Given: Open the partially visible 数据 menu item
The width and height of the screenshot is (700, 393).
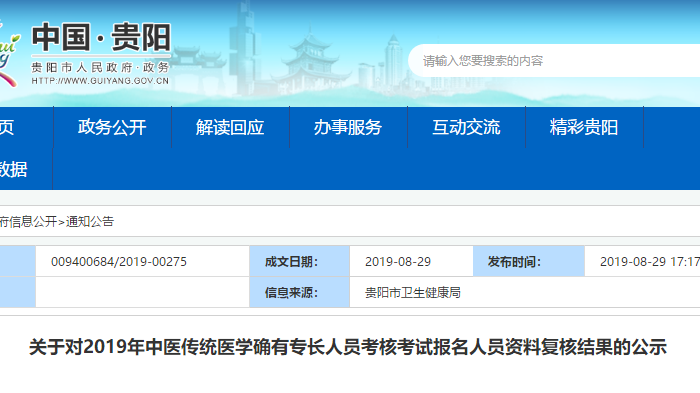Looking at the screenshot, I should [x=14, y=169].
